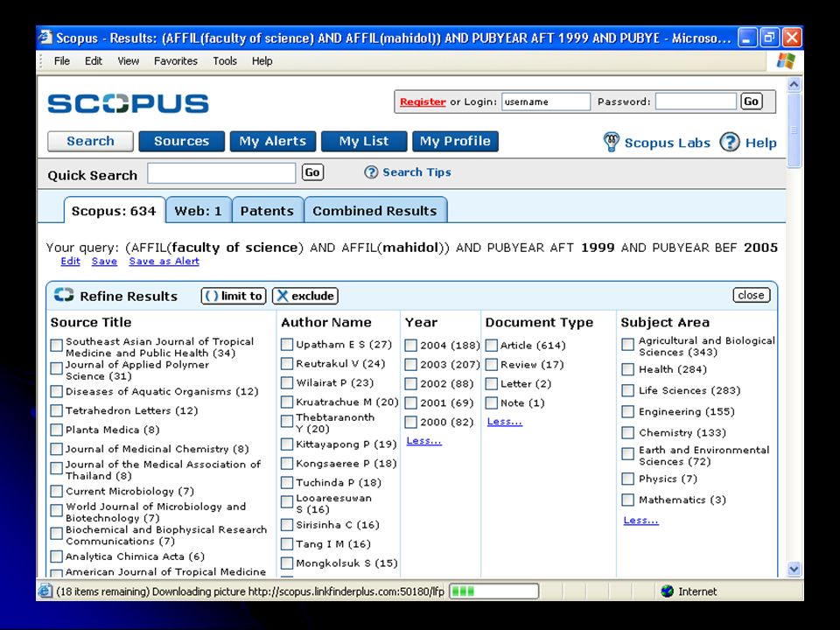Check year 2004 (188) box
This screenshot has height=630, width=840.
pos(411,345)
